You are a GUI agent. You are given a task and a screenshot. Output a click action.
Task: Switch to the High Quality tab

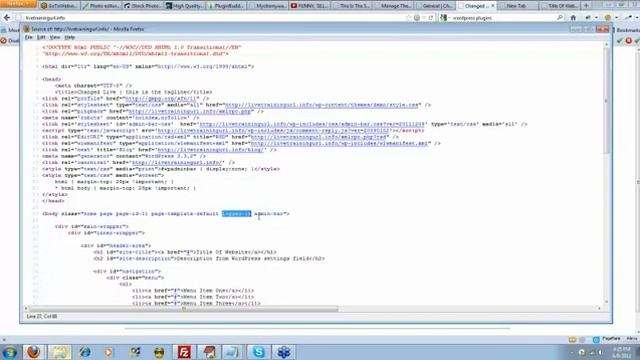tap(184, 6)
